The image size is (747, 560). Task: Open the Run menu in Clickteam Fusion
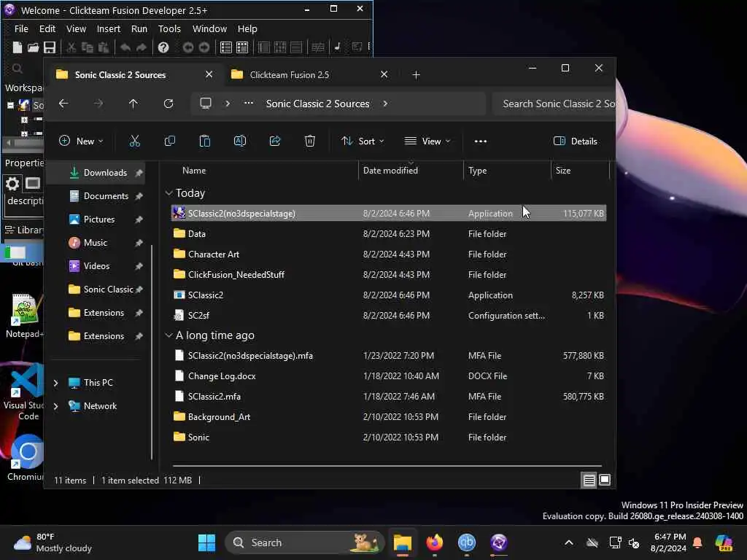(139, 28)
